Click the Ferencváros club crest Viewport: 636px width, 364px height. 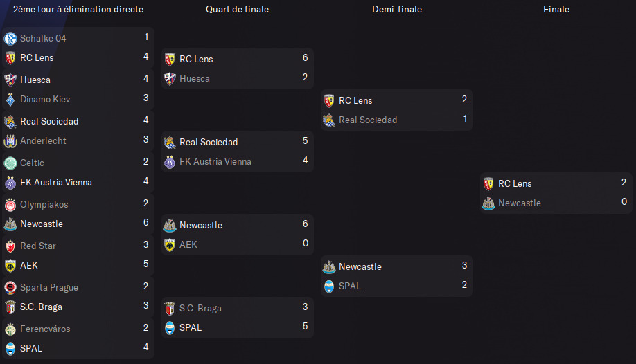pyautogui.click(x=10, y=329)
